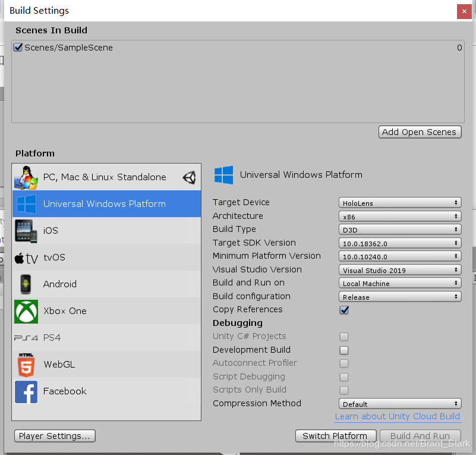Close the Build Settings window
476x455 pixels.
click(464, 11)
